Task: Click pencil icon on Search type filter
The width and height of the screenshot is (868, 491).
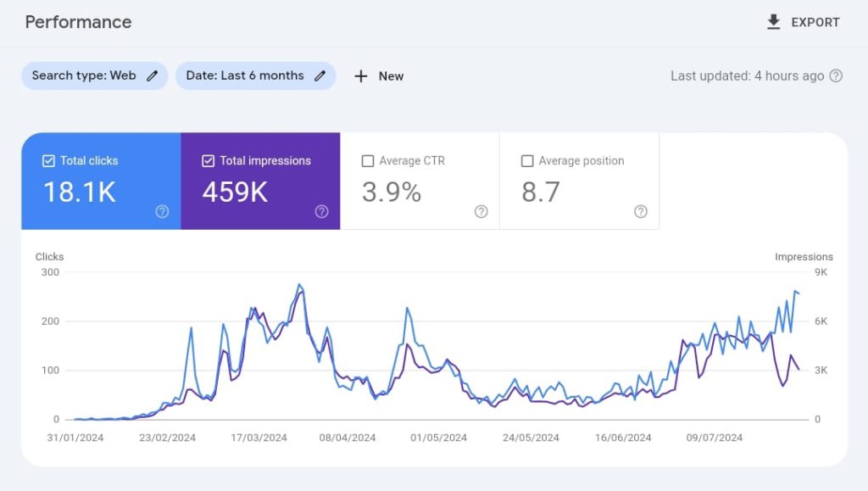Action: pos(153,75)
